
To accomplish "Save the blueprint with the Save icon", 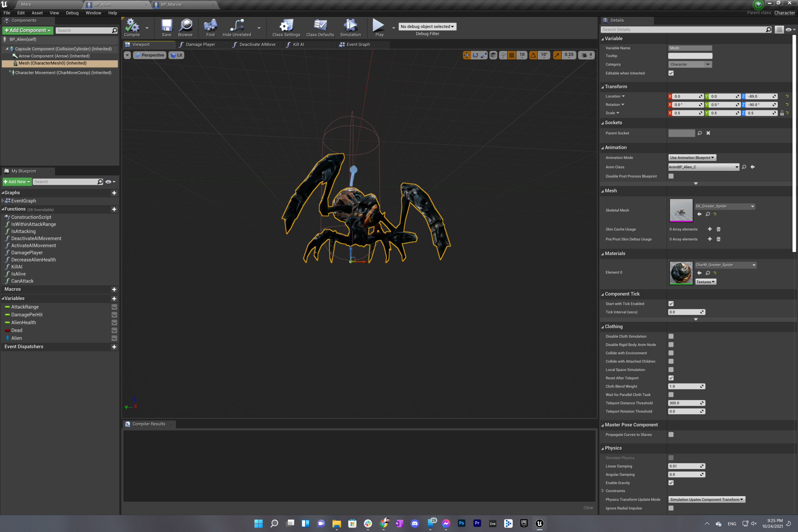I will tap(167, 28).
